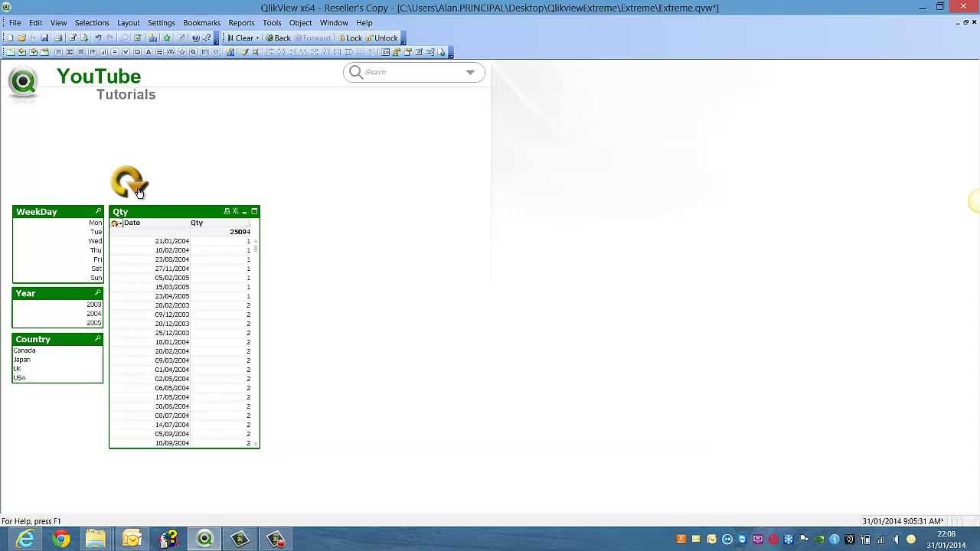The width and height of the screenshot is (980, 551).
Task: Maximize the Qty chart object
Action: click(254, 212)
